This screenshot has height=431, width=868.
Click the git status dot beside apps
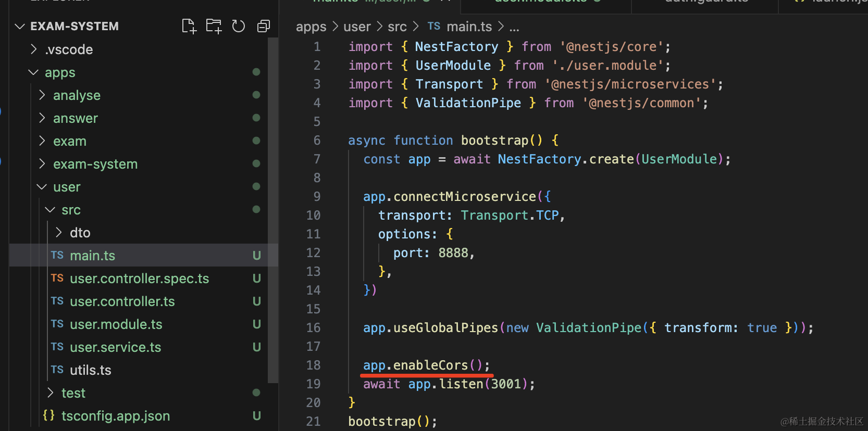coord(256,72)
